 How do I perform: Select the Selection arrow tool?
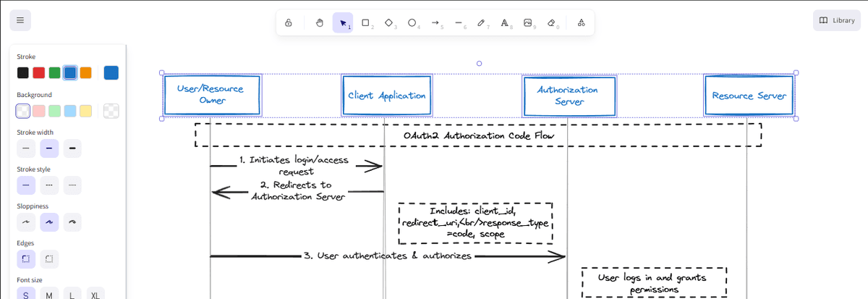[x=343, y=22]
